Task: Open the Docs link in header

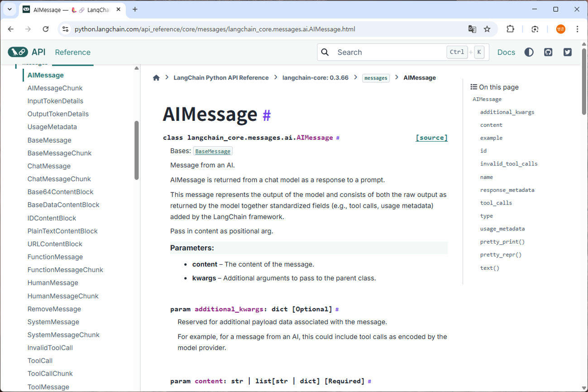Action: click(x=506, y=52)
